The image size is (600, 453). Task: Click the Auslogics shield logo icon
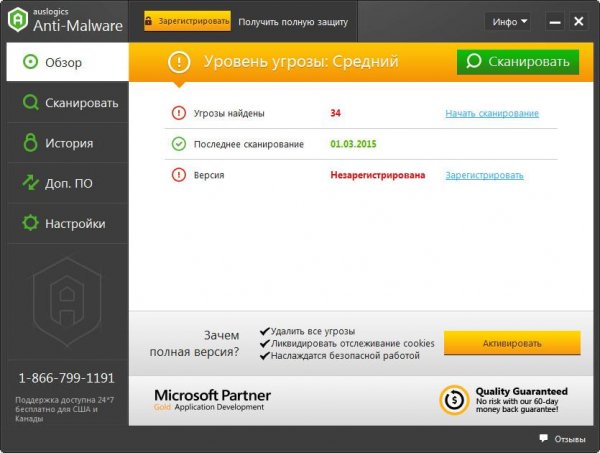[18, 20]
